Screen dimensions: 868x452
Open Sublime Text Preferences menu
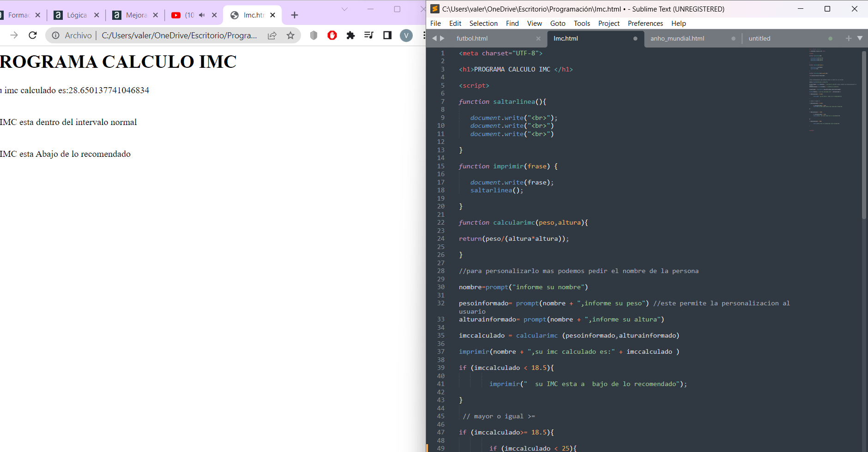click(645, 23)
